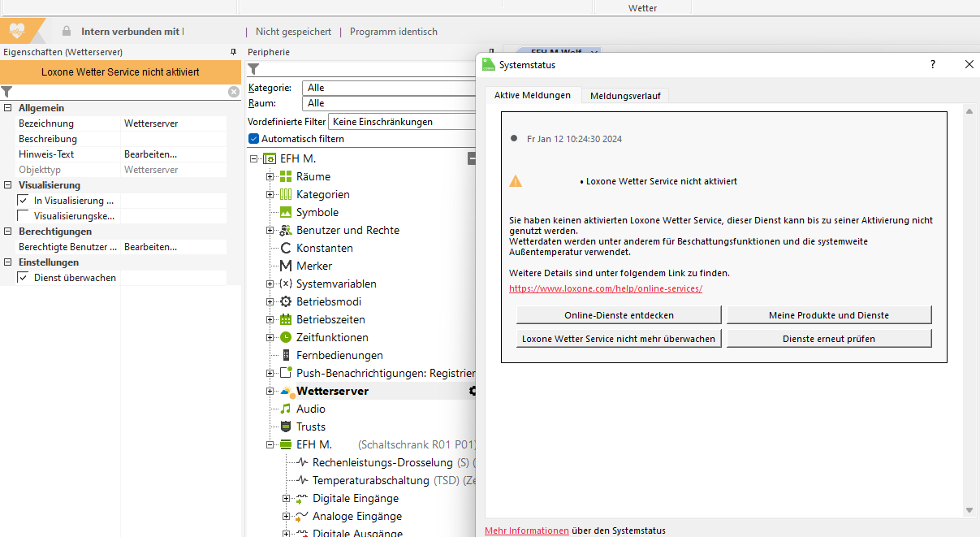Expand the Wetterserver node

270,391
